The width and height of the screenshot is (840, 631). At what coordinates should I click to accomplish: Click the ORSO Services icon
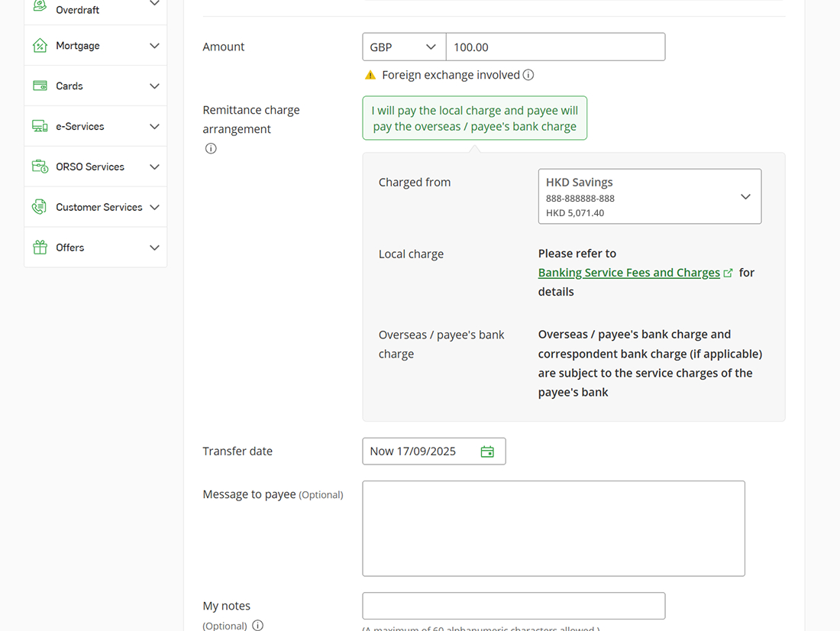tap(40, 166)
